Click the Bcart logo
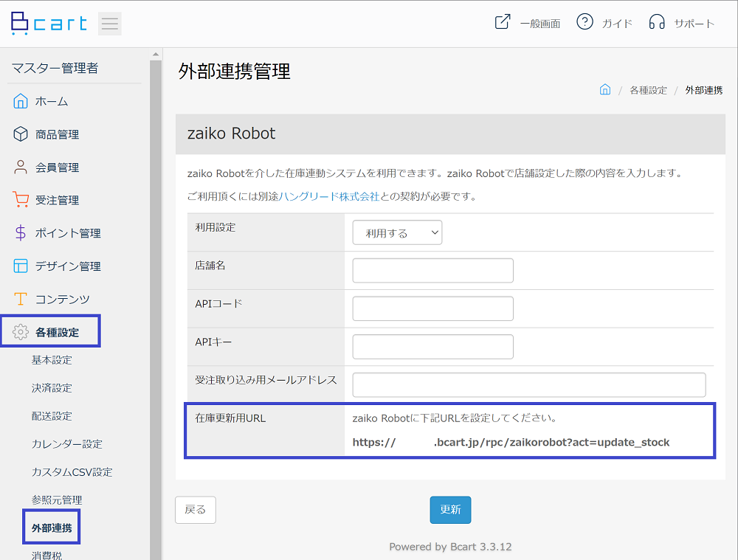The height and width of the screenshot is (560, 738). 49,23
